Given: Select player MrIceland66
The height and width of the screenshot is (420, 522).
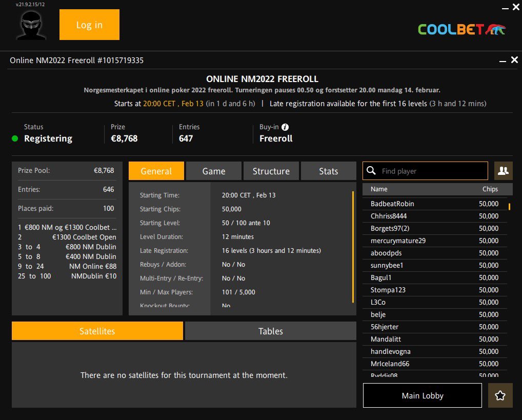Looking at the screenshot, I should pyautogui.click(x=434, y=364).
